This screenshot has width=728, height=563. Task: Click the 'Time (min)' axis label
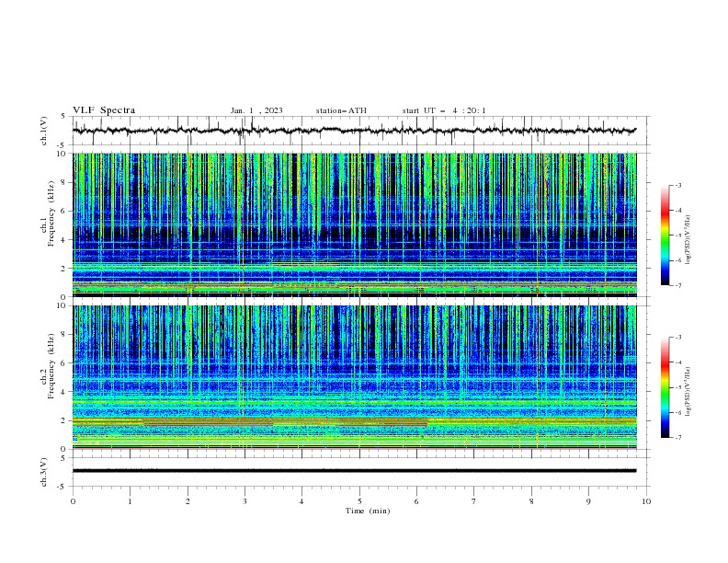(x=368, y=511)
